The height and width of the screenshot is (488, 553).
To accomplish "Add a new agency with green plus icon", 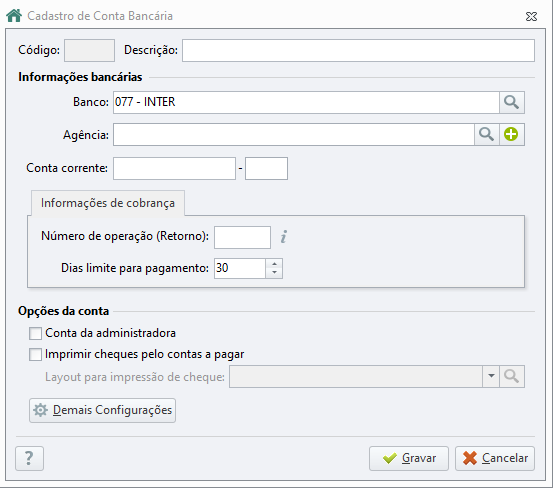I will click(512, 134).
